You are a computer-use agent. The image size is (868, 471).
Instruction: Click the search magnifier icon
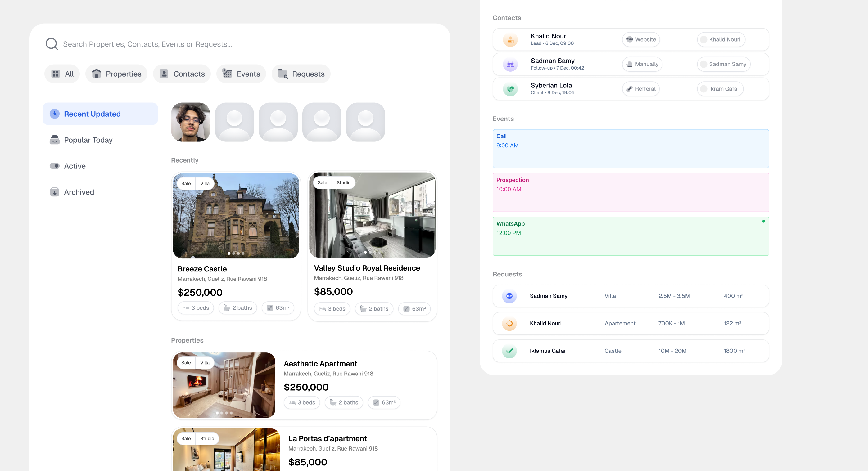click(x=52, y=44)
